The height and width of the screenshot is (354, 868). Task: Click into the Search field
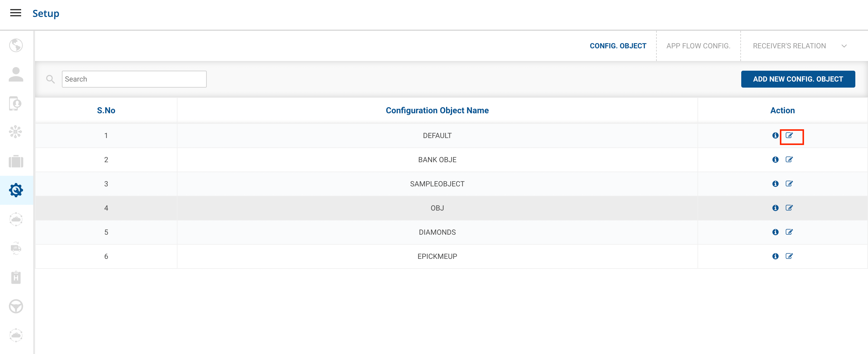[134, 79]
